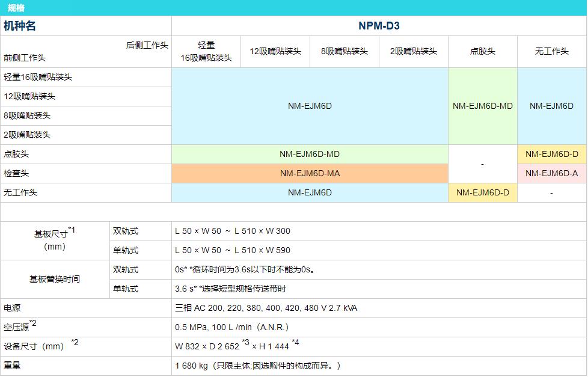Click the orange NM-EJM6D-MA cell
Viewport: 588px width, 377px height.
[x=309, y=173]
